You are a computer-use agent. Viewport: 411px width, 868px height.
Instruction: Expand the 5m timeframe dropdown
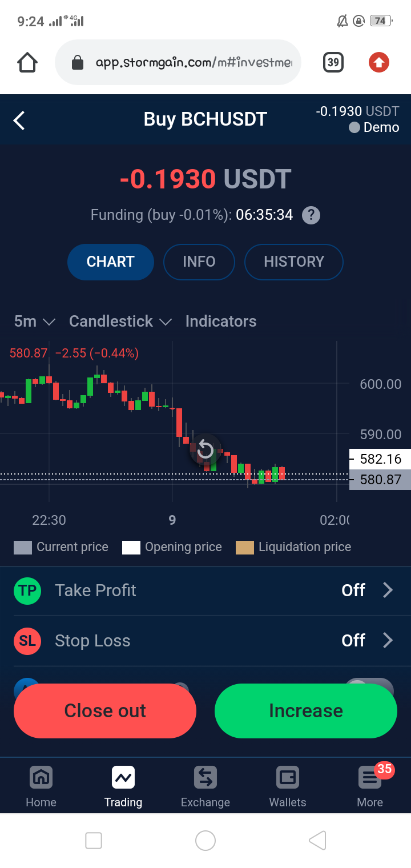coord(34,322)
